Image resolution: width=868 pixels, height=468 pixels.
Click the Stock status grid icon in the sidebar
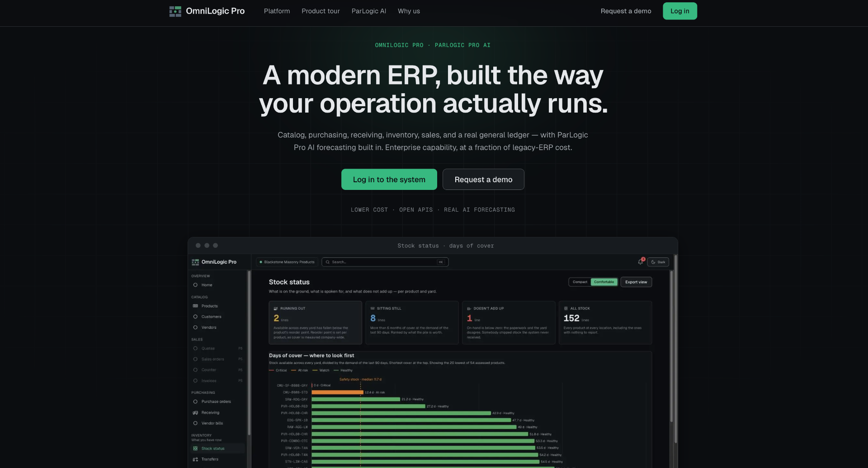(195, 449)
